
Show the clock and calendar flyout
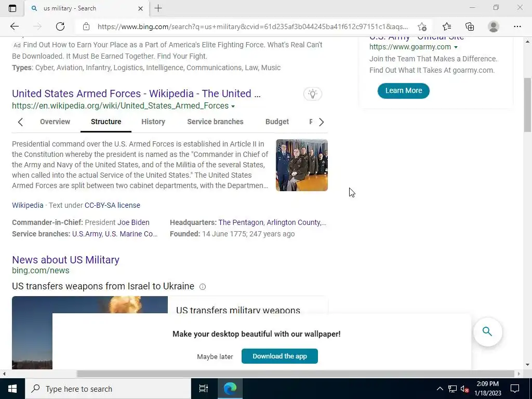pos(487,389)
